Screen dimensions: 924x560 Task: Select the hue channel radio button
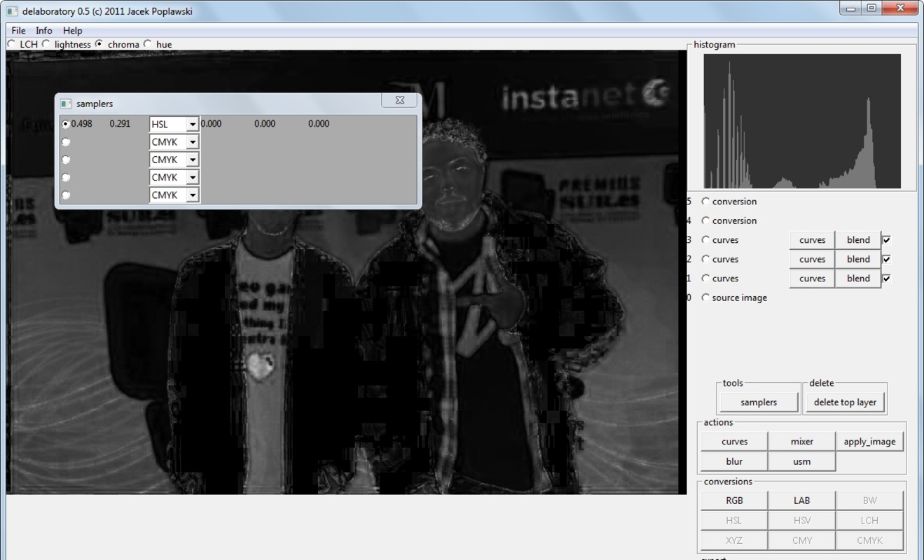148,44
